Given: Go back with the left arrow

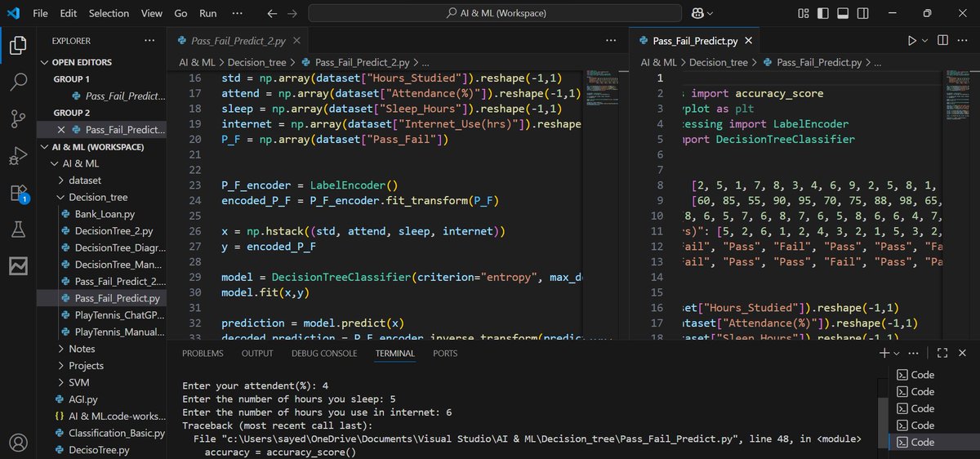Looking at the screenshot, I should tap(272, 13).
